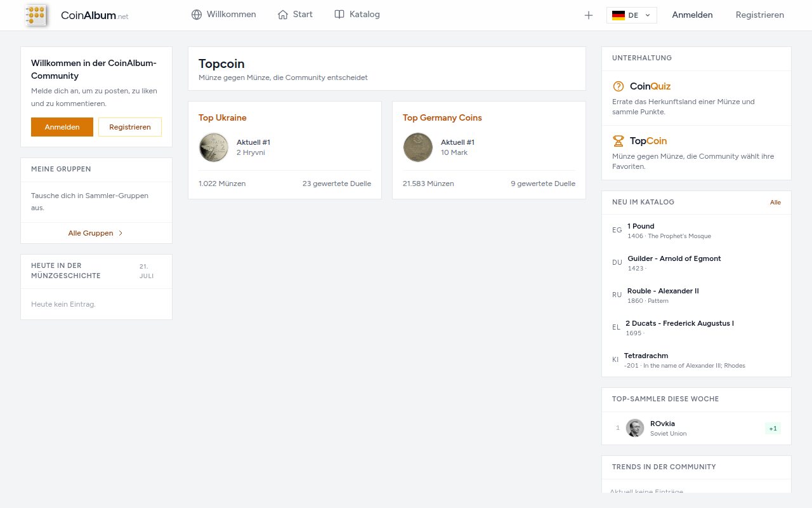Click the chevron next to Alle Gruppen

tap(121, 233)
